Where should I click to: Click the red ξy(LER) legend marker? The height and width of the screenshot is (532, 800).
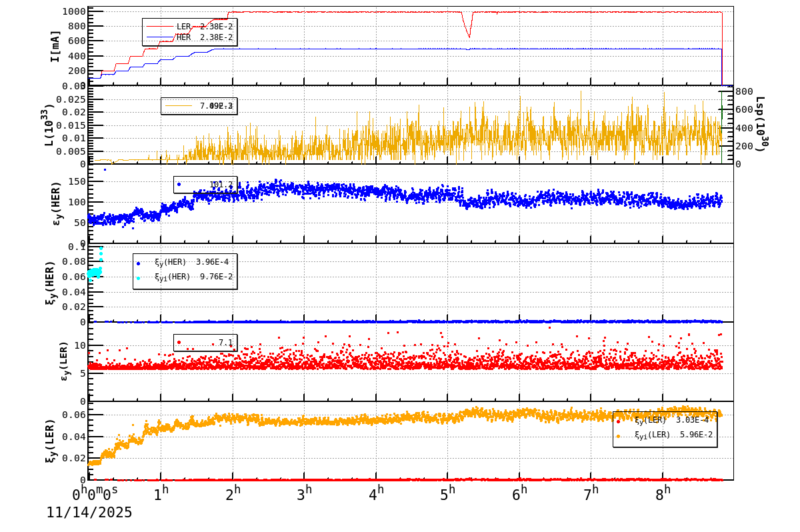point(618,421)
